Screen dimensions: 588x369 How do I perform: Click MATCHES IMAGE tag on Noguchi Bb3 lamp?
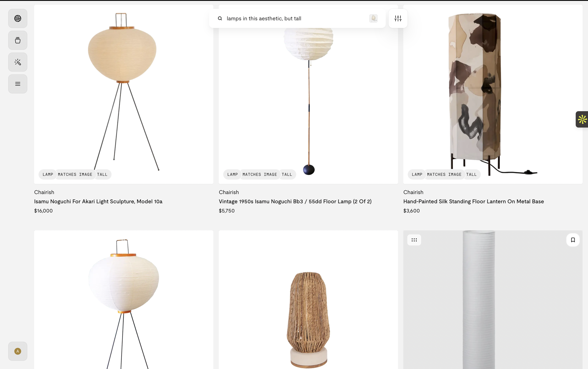(x=260, y=174)
